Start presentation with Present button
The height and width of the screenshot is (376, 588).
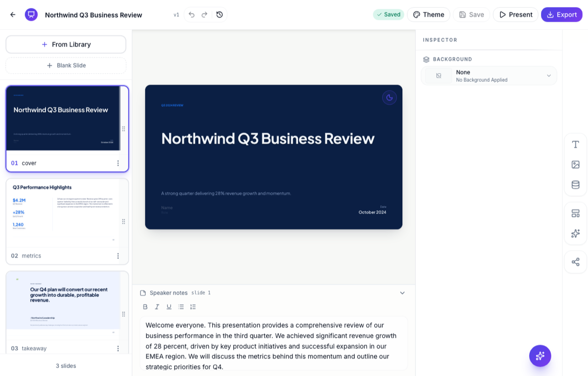pos(515,15)
